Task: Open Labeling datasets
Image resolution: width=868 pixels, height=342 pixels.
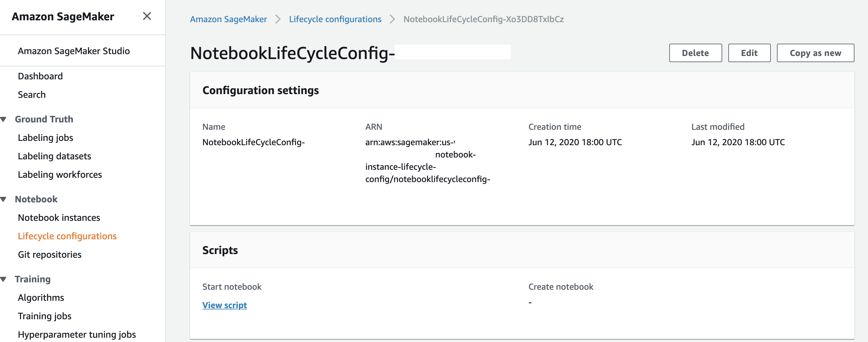Action: point(54,156)
